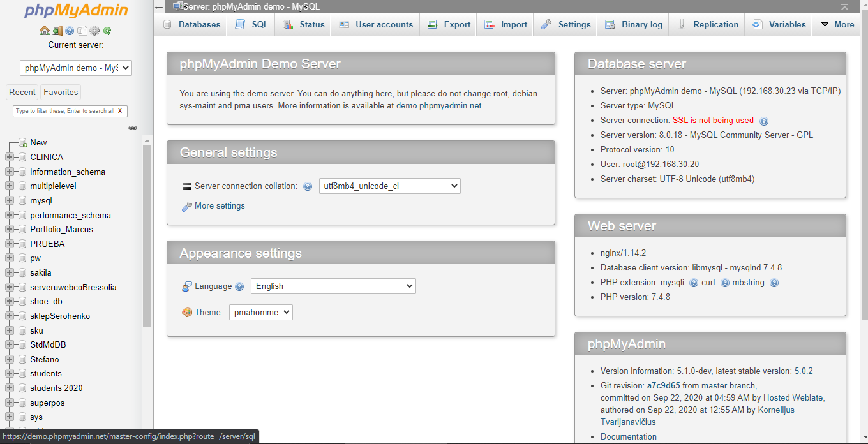Click help icon next to Language label
Image resolution: width=868 pixels, height=444 pixels.
click(239, 287)
